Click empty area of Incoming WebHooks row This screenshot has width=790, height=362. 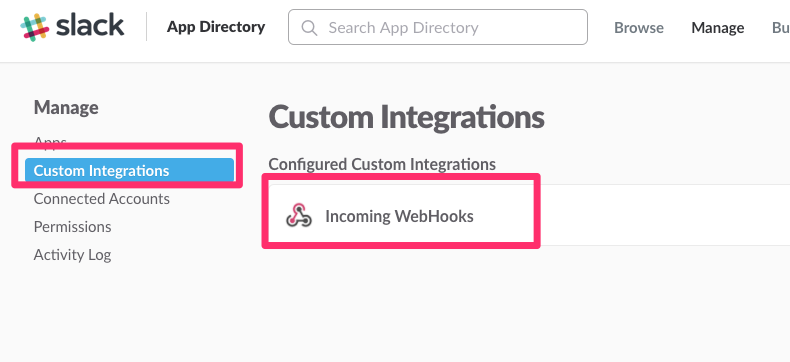(x=655, y=215)
